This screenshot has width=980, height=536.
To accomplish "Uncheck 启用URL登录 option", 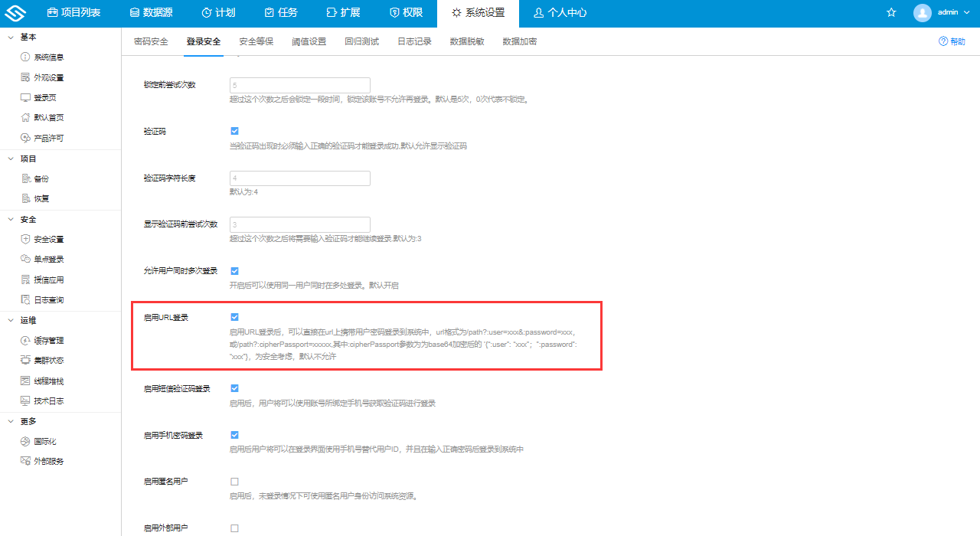I will [234, 315].
